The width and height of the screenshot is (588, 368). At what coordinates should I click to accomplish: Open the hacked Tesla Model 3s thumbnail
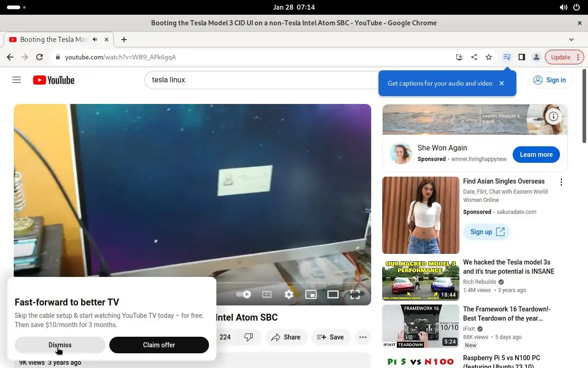(x=421, y=280)
